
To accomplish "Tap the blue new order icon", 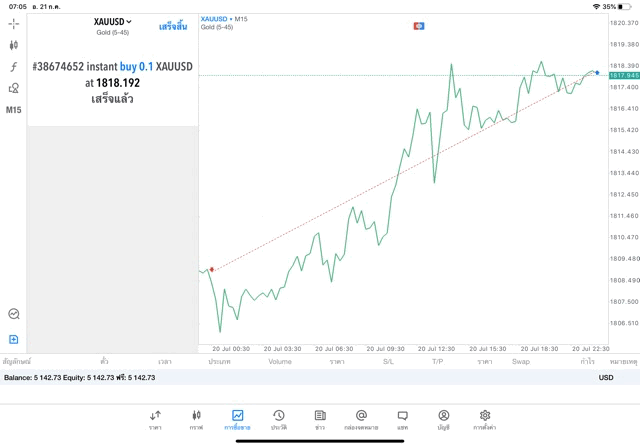I will pyautogui.click(x=14, y=339).
